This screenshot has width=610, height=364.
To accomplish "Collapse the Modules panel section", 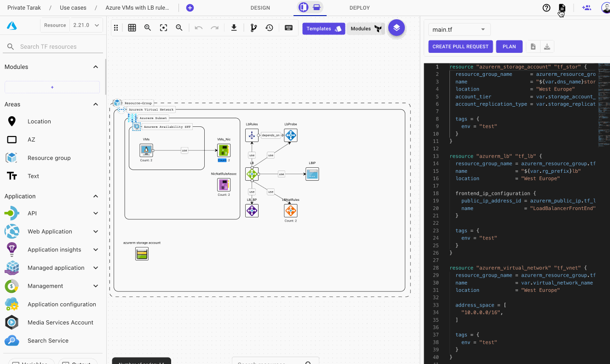I will 96,66.
